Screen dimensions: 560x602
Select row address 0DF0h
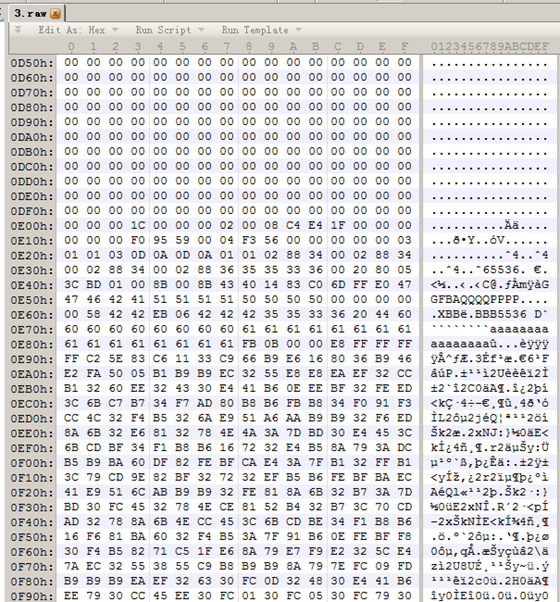32,211
